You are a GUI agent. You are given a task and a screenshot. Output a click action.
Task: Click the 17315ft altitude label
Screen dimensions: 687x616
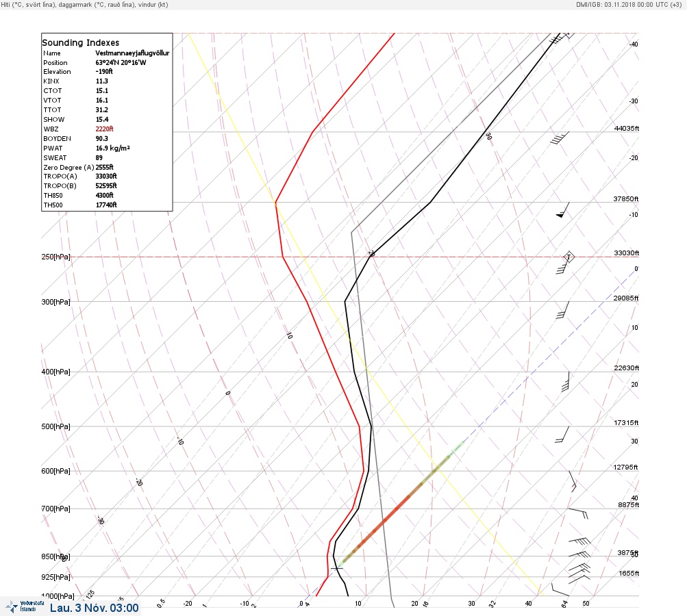(x=627, y=422)
